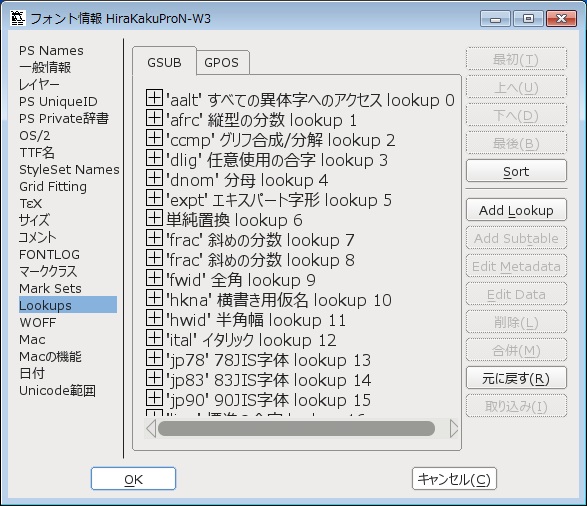Image resolution: width=587 pixels, height=506 pixels.
Task: Confirm the dialog with OK
Action: [x=133, y=479]
